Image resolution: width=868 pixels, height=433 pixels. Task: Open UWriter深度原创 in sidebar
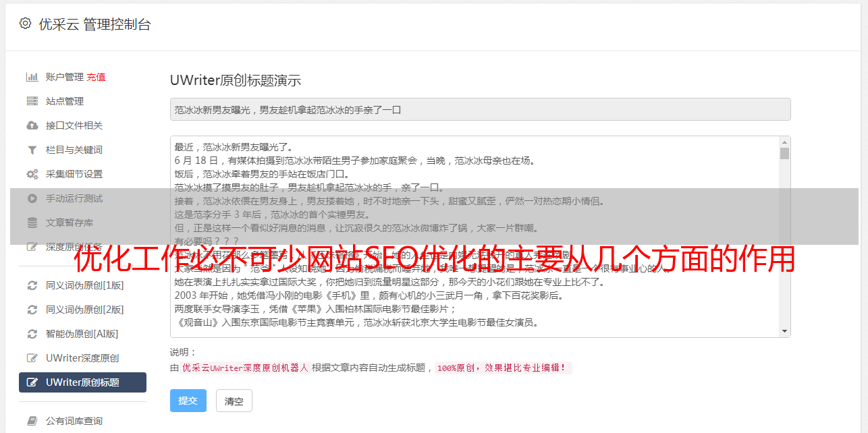pos(82,358)
